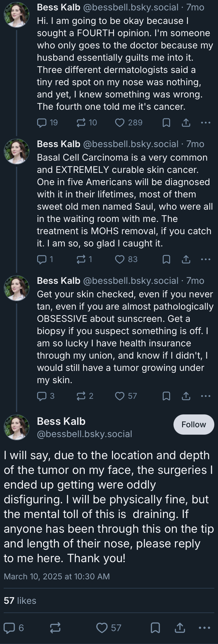Follow Bess Kalb
Viewport: 218px width, 644px height.
(x=193, y=425)
